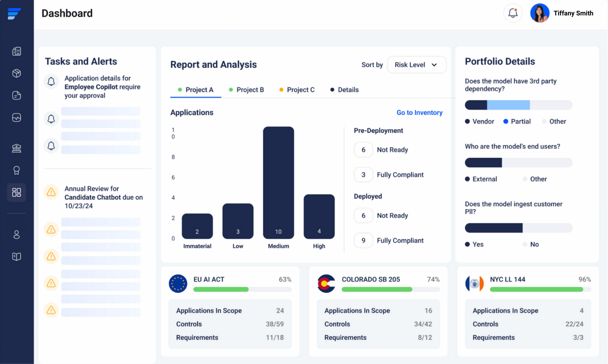Open the documentation book icon in sidebar
Screen dimensions: 608x364
point(17,256)
